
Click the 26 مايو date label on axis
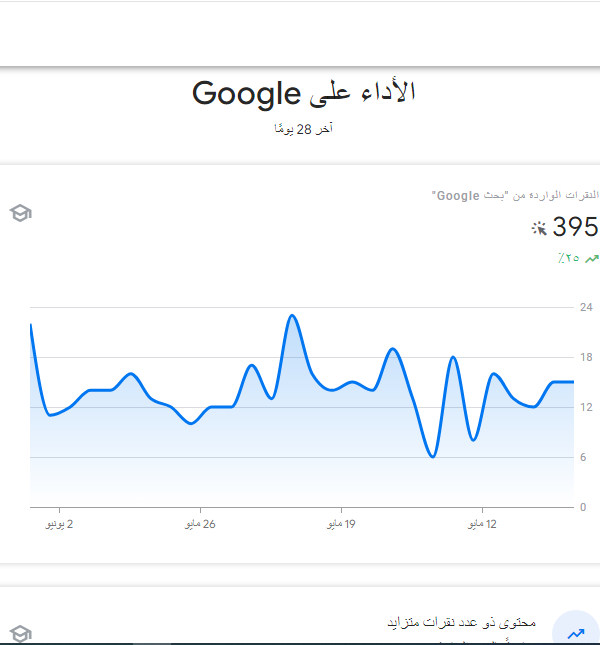coord(200,524)
